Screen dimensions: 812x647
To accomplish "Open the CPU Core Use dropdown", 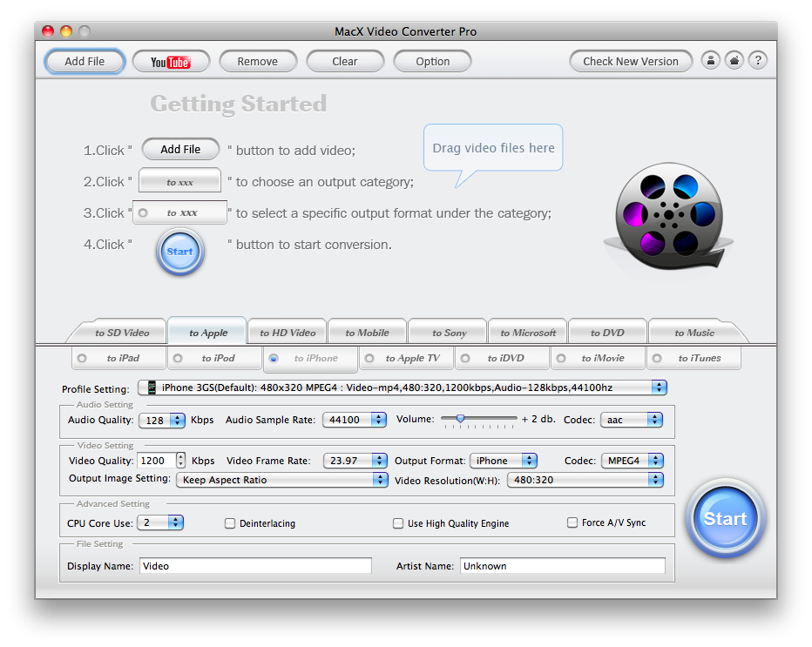I will point(160,522).
